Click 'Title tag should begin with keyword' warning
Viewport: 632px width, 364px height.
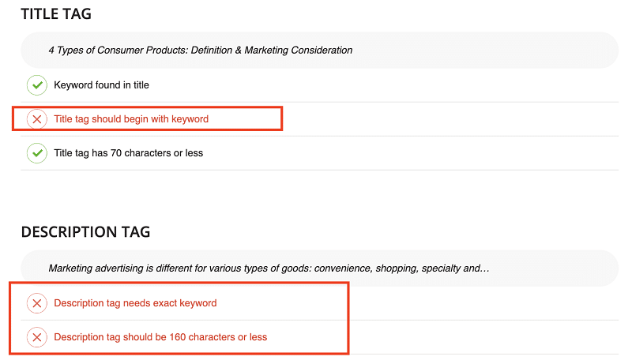click(x=131, y=119)
